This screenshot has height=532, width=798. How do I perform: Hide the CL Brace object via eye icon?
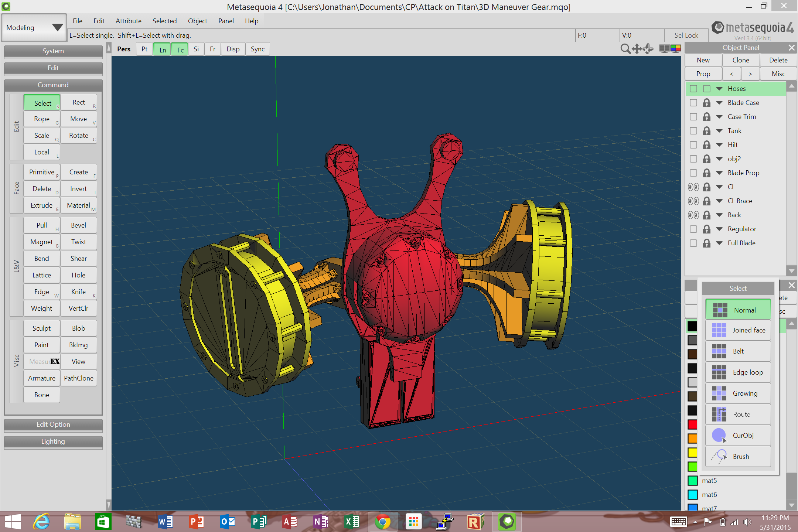click(693, 201)
